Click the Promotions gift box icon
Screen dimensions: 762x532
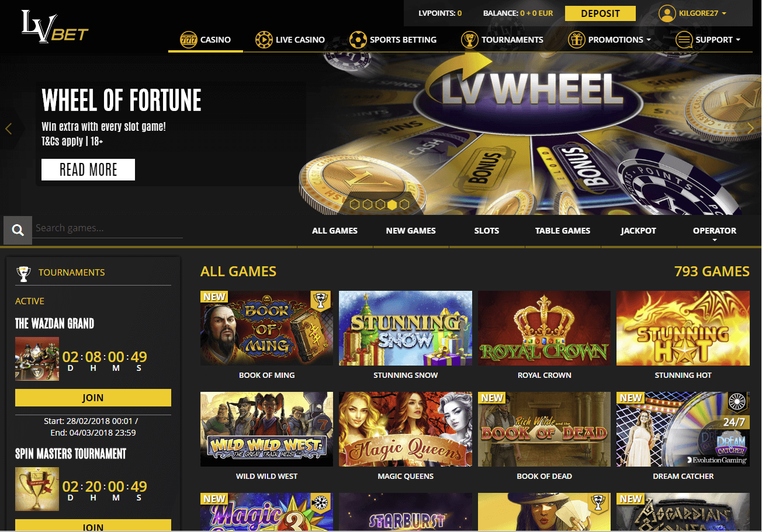[576, 40]
